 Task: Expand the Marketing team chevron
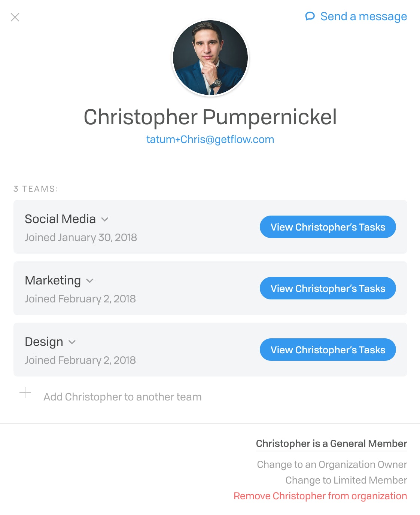(90, 281)
